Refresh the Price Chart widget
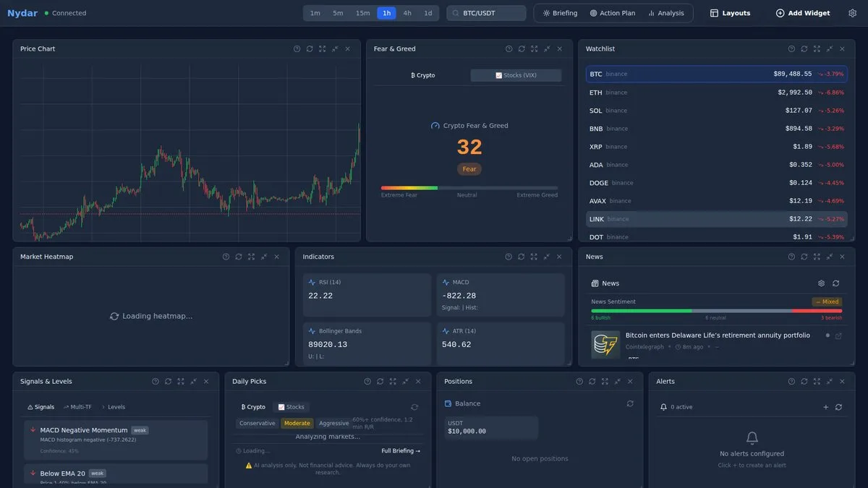 point(310,49)
